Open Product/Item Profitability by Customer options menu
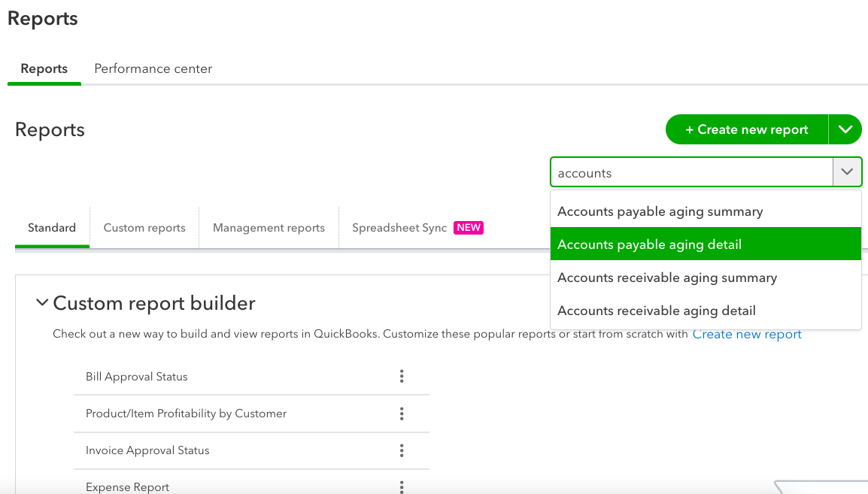The width and height of the screenshot is (868, 494). pyautogui.click(x=402, y=414)
